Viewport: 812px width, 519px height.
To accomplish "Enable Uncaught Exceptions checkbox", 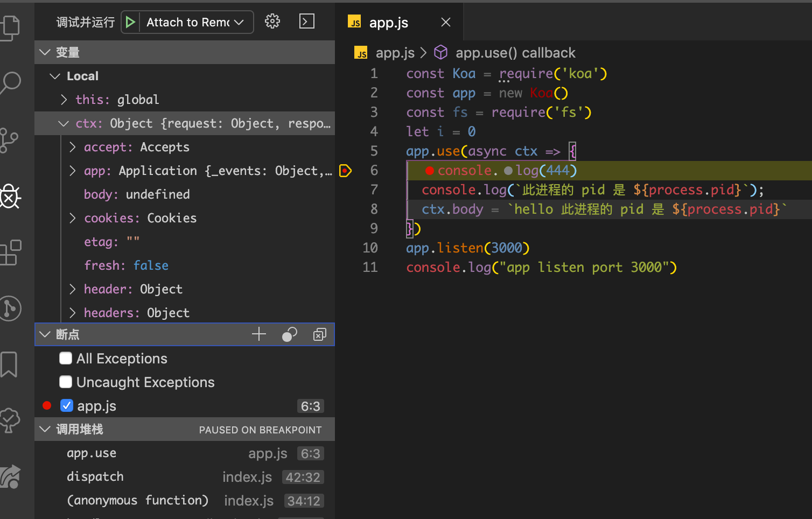I will tap(66, 382).
